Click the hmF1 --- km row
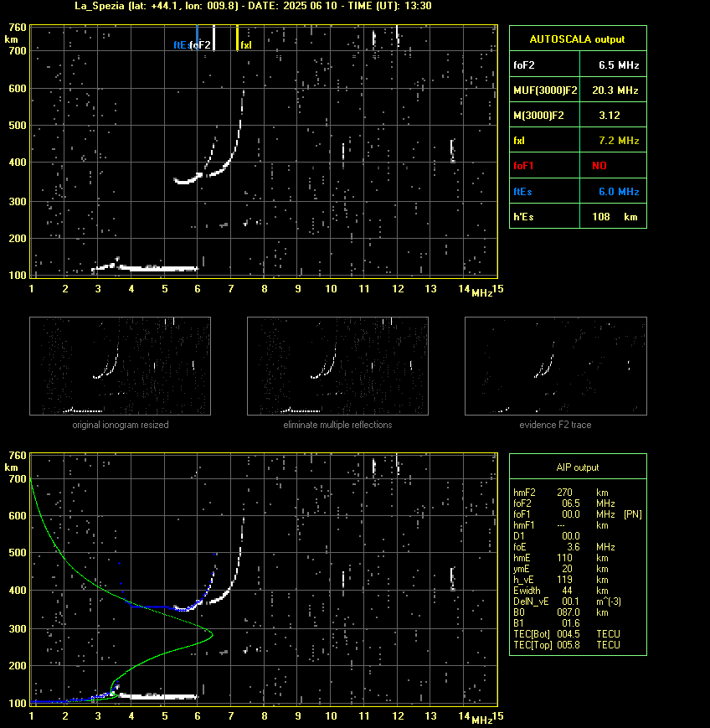Viewport: 710px width, 728px height. [x=561, y=525]
